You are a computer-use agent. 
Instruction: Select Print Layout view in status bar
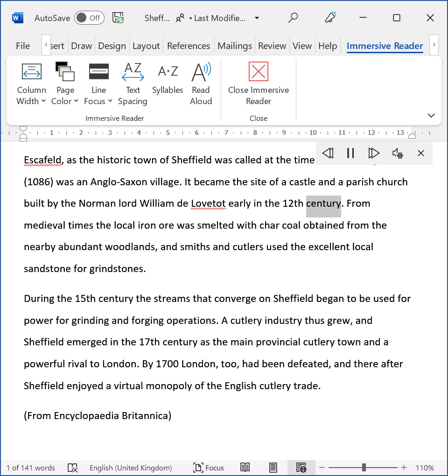[x=273, y=467]
